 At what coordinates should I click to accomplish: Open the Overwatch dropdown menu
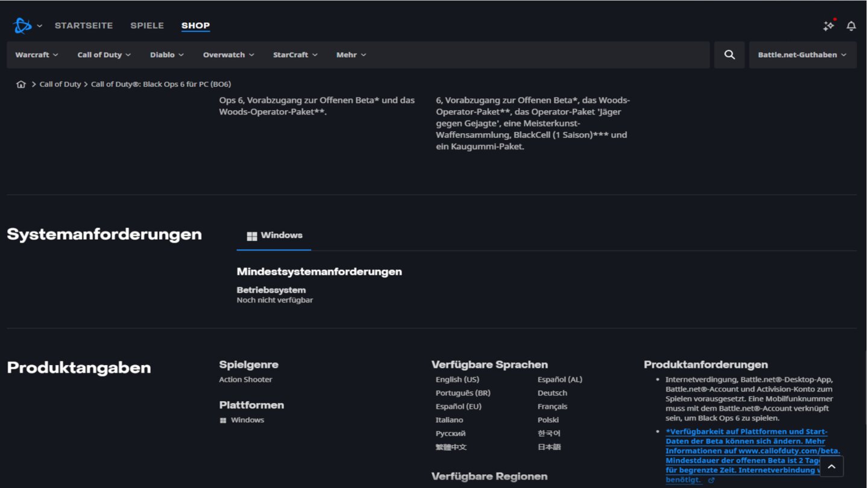(x=228, y=55)
